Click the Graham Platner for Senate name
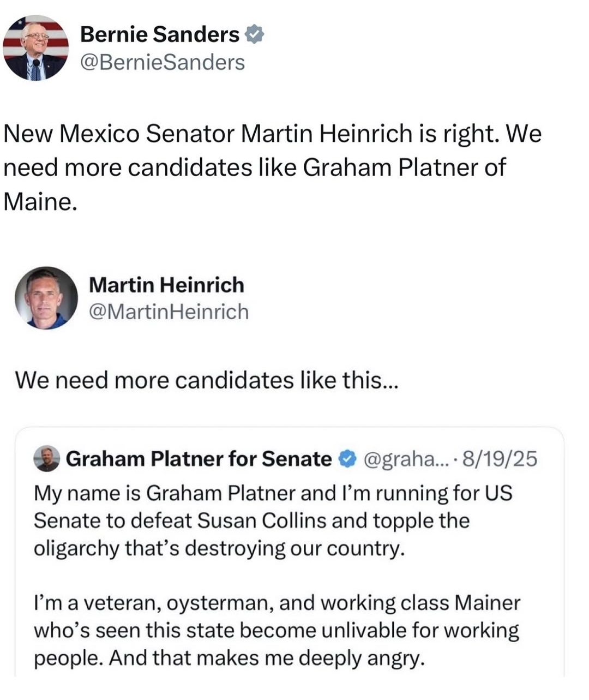The width and height of the screenshot is (589, 700). coord(199,459)
